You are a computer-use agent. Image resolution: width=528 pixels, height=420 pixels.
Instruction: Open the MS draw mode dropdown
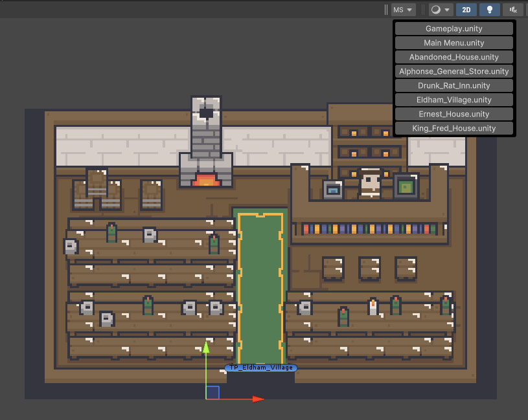pos(402,9)
